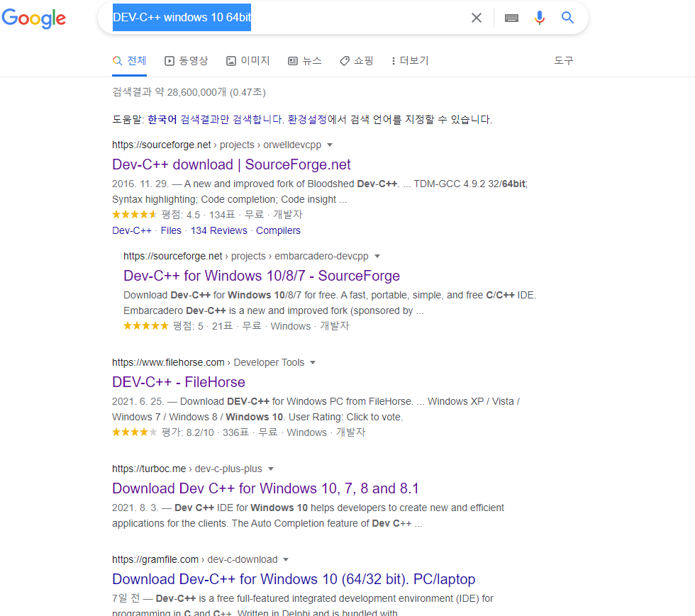The image size is (695, 616).
Task: Click the magnifying glass search button
Action: pyautogui.click(x=568, y=17)
